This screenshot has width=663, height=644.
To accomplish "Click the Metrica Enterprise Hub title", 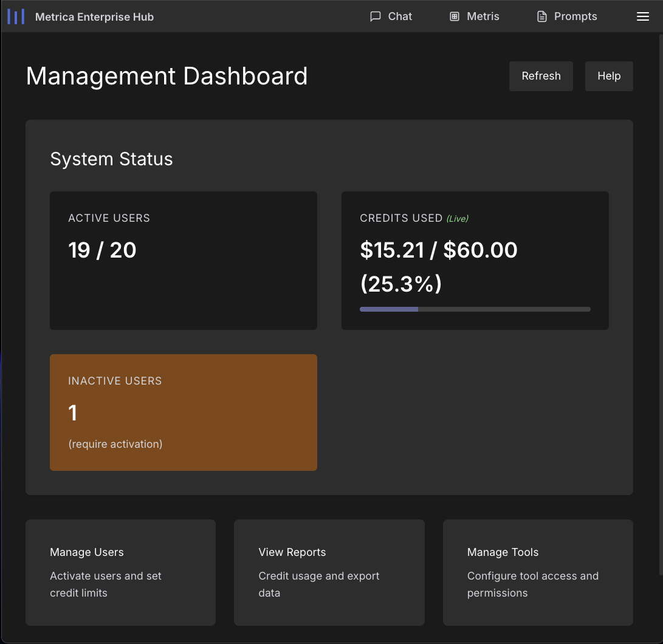I will [94, 17].
